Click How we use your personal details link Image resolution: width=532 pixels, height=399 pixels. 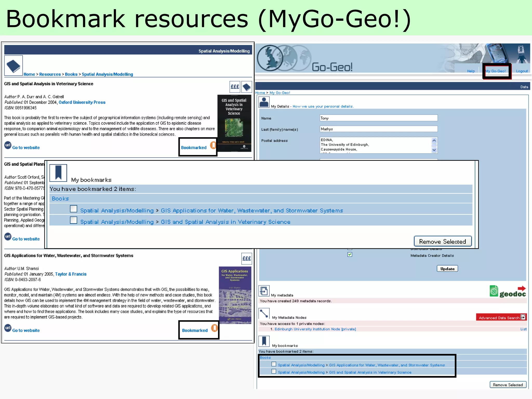(x=323, y=107)
